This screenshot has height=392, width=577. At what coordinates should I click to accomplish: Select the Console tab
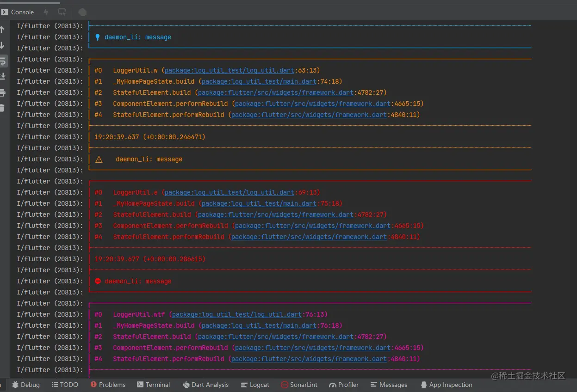18,12
